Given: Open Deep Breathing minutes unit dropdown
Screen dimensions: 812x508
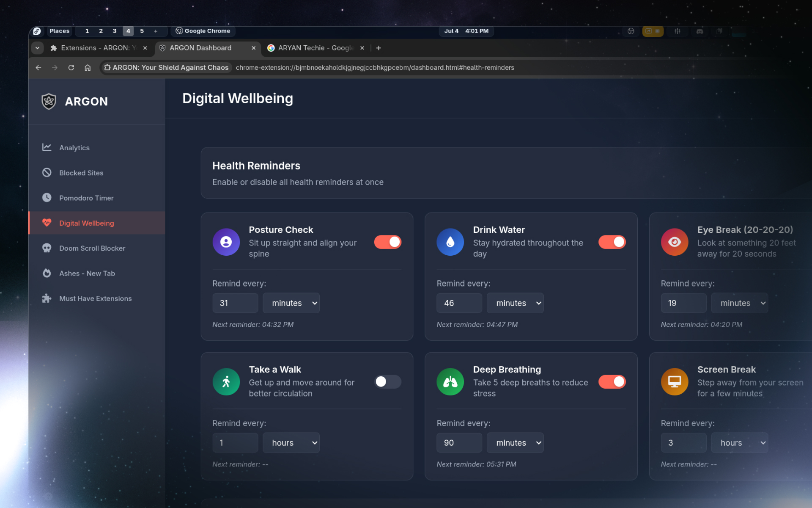Looking at the screenshot, I should [x=515, y=442].
